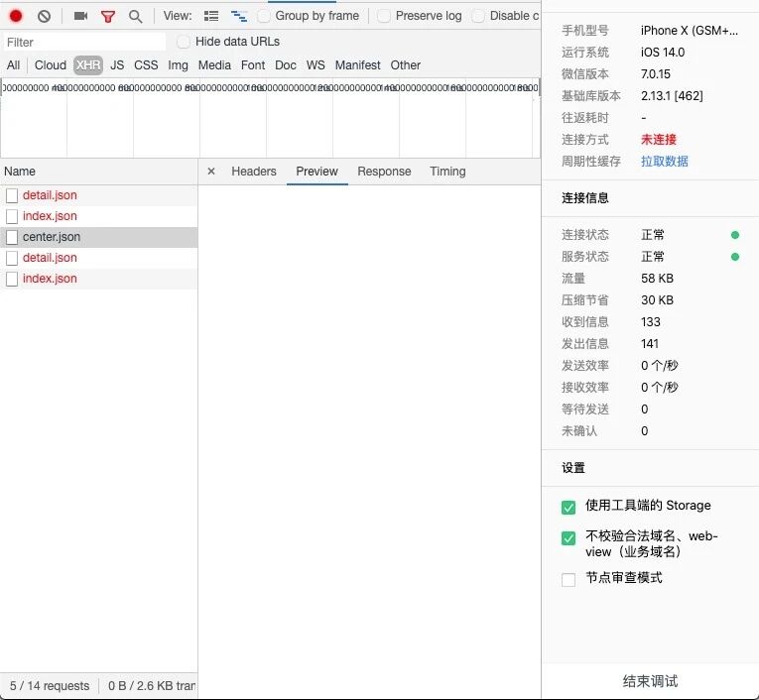Check Hide data URLs
759x700 pixels.
click(183, 42)
